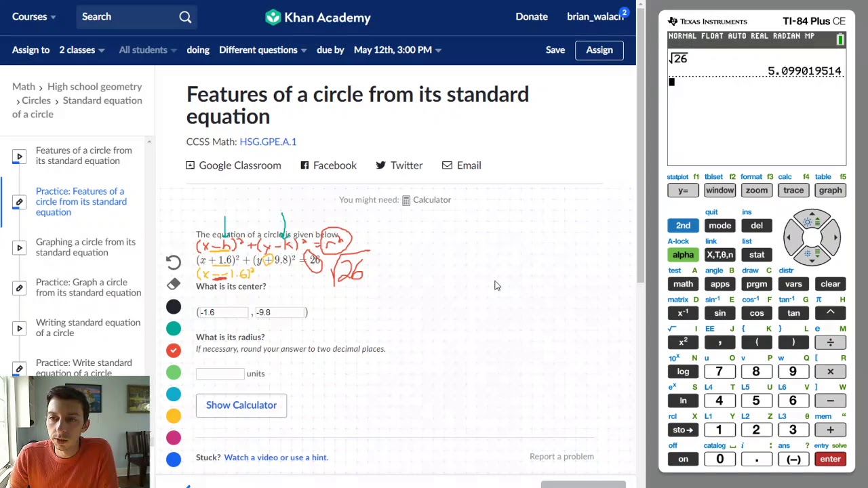
Task: Open brian_walach user menu
Action: click(596, 17)
